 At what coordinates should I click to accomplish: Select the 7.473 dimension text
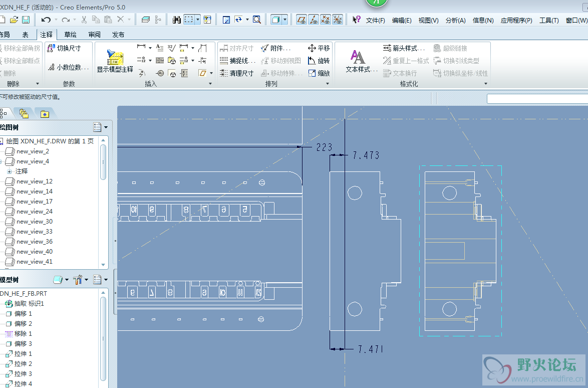[366, 155]
